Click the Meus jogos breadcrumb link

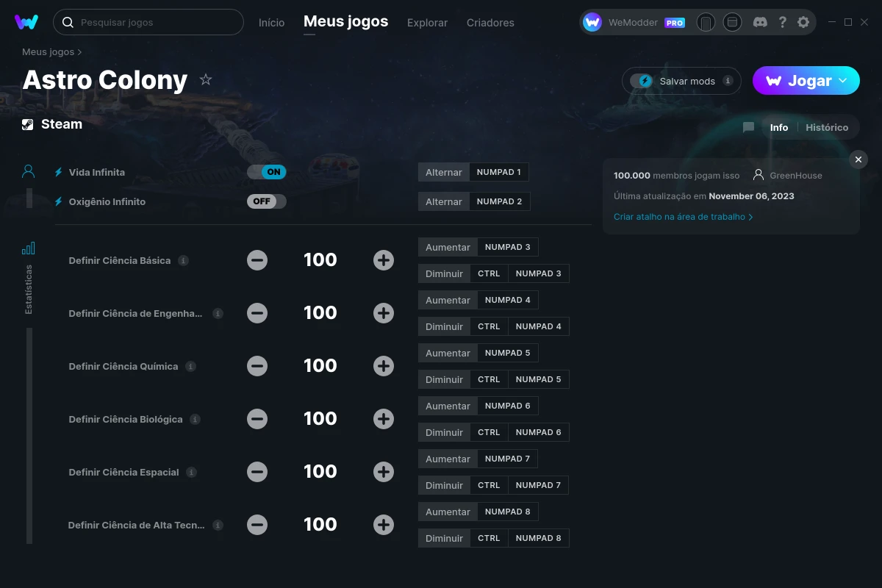click(x=49, y=52)
